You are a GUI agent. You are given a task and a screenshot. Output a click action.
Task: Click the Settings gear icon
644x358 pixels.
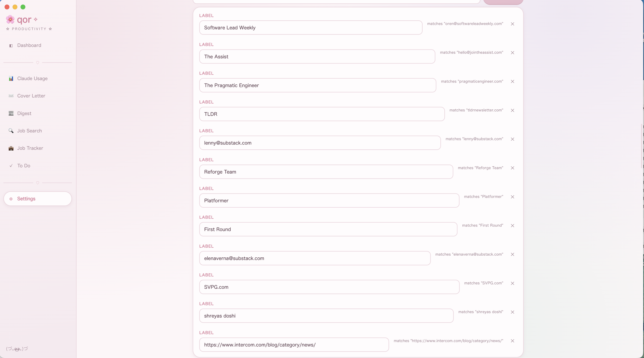tap(11, 199)
